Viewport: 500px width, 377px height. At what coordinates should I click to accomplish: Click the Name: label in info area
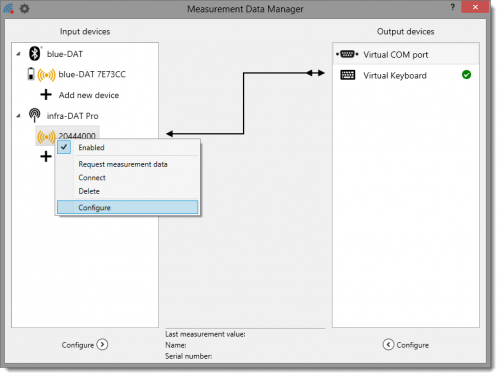coord(176,345)
